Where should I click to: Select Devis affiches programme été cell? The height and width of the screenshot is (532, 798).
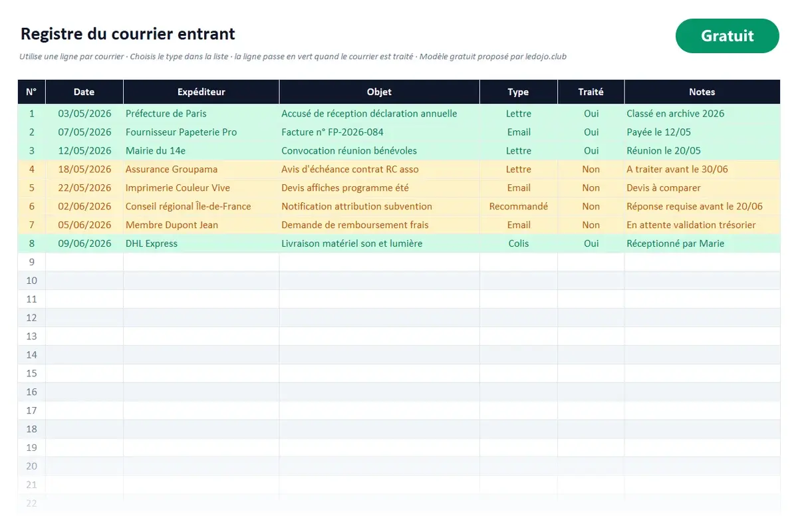click(379, 188)
